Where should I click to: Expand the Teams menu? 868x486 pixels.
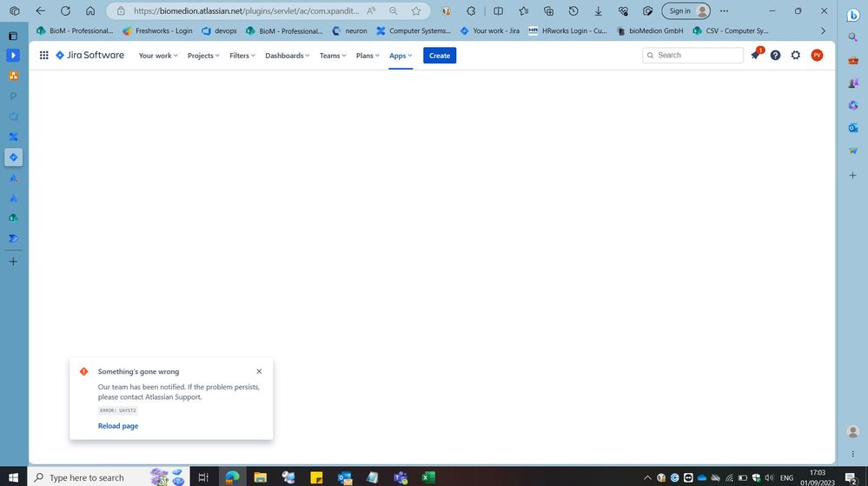click(332, 56)
